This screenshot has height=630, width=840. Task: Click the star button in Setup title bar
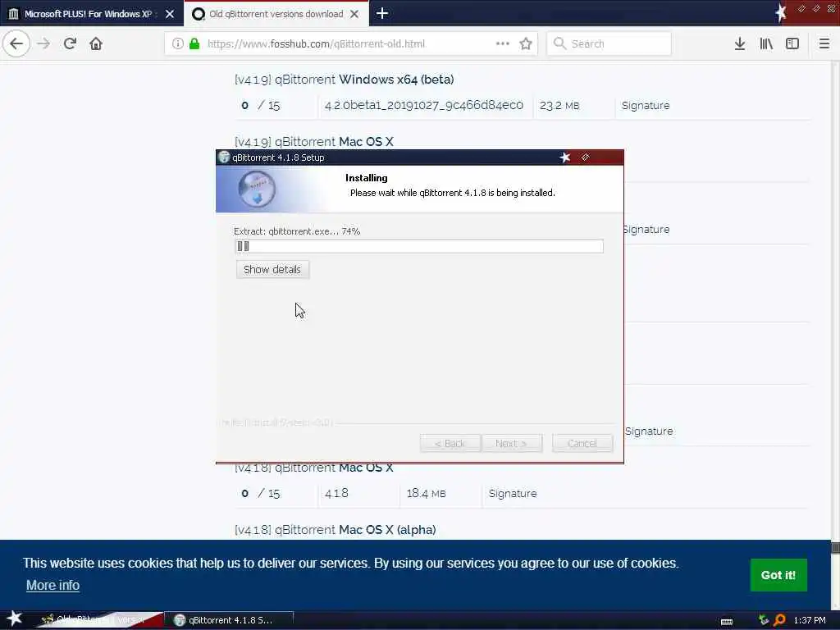(x=565, y=157)
